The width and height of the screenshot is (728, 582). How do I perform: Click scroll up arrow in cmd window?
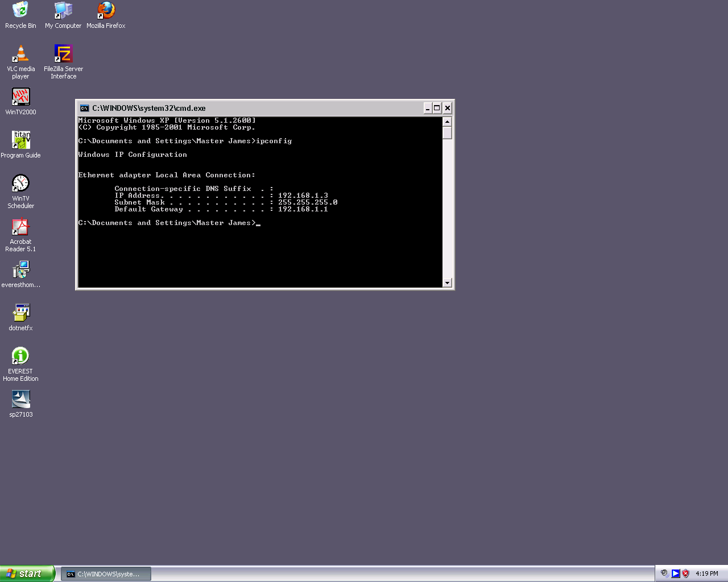[x=447, y=122]
